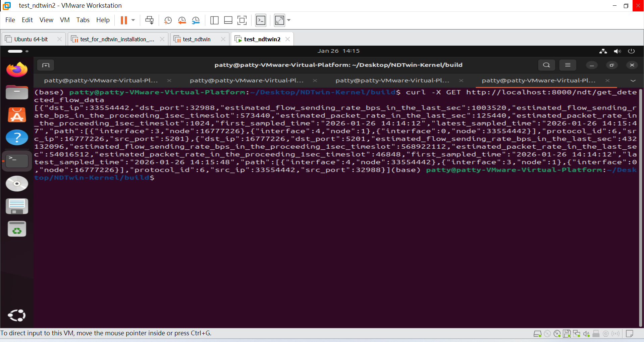Open the VM menu
The image size is (644, 342).
[x=65, y=20]
